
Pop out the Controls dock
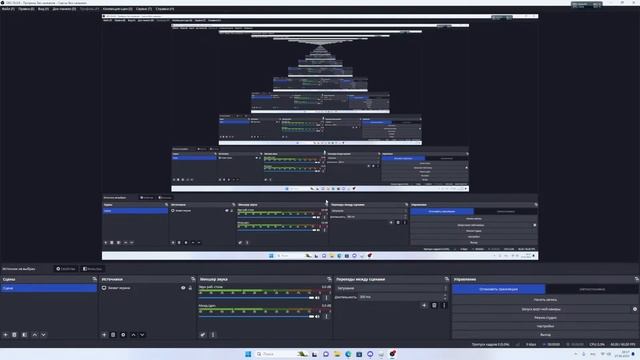click(637, 279)
